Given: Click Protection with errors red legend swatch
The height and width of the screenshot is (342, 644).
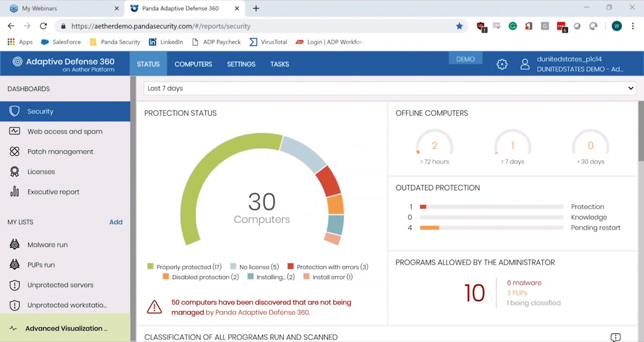Looking at the screenshot, I should click(x=290, y=266).
